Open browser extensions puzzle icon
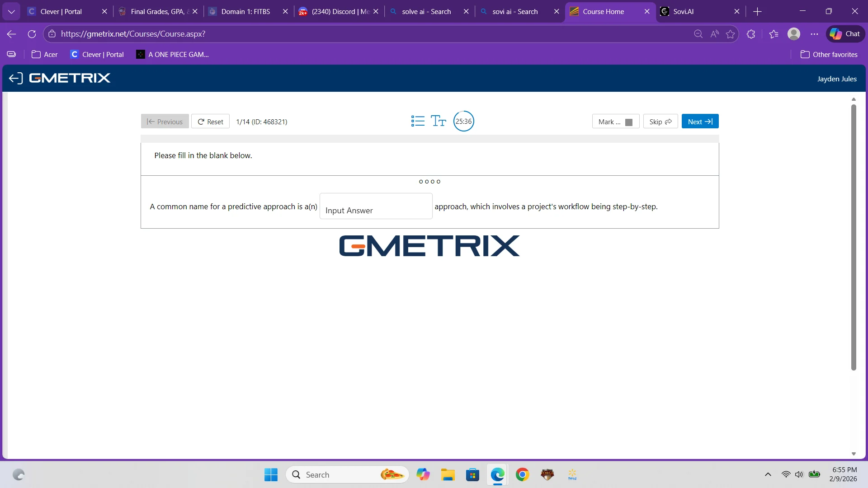Screen dimensions: 868x488 [x=751, y=34]
